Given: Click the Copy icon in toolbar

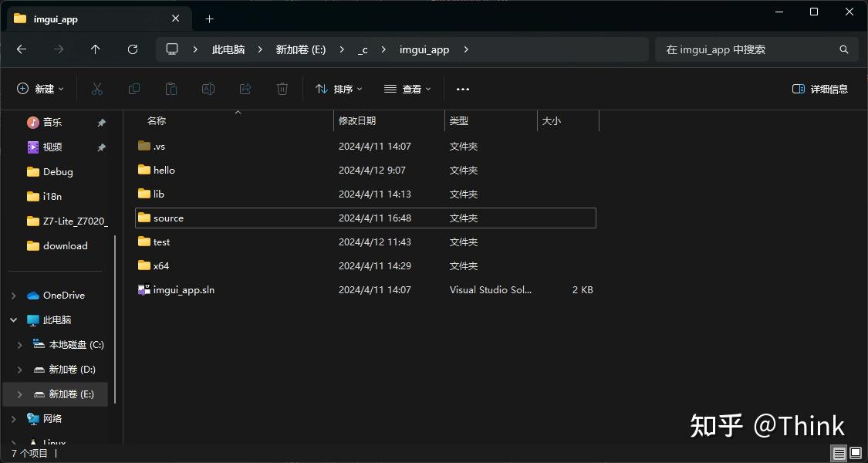Looking at the screenshot, I should click(x=134, y=89).
